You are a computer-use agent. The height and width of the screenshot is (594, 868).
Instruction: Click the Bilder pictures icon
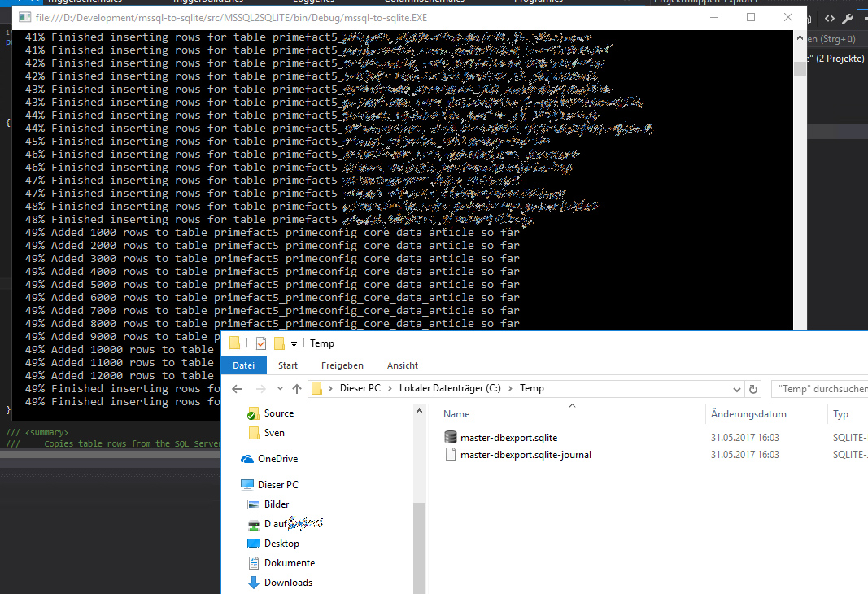point(254,504)
